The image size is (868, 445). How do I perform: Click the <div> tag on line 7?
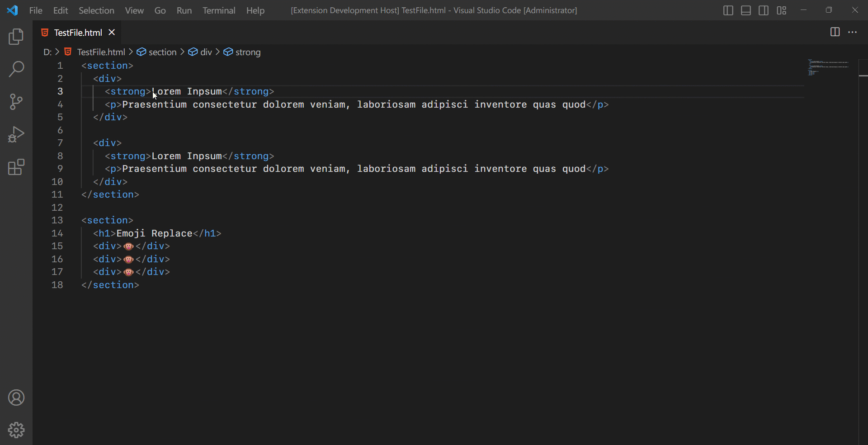click(107, 143)
